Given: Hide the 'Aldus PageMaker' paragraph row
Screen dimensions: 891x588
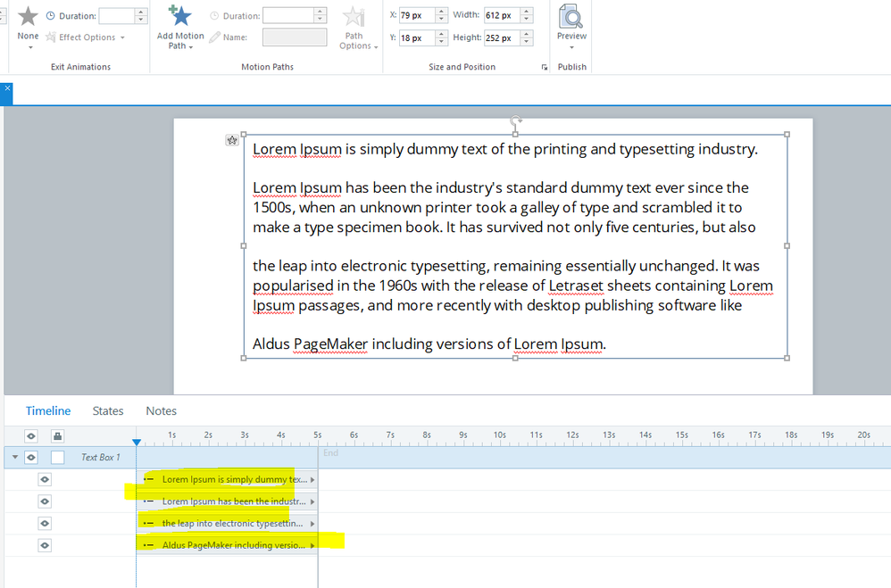Looking at the screenshot, I should pos(45,545).
